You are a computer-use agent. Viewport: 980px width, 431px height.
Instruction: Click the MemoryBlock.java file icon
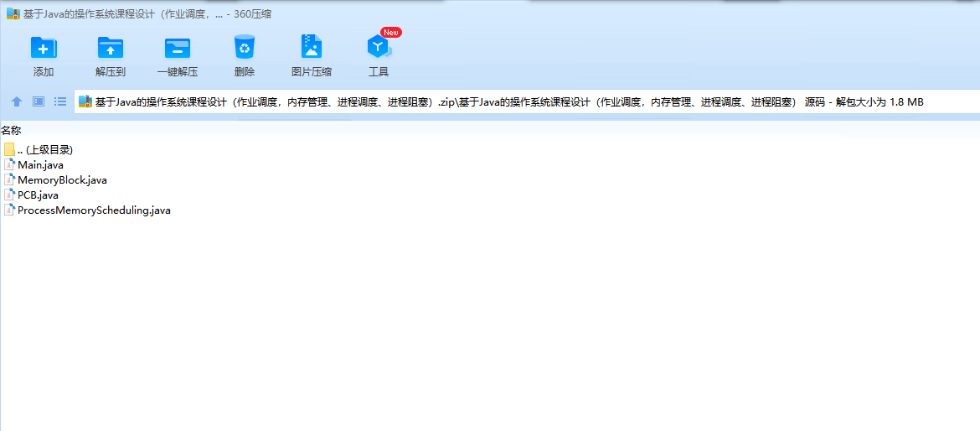[x=9, y=179]
